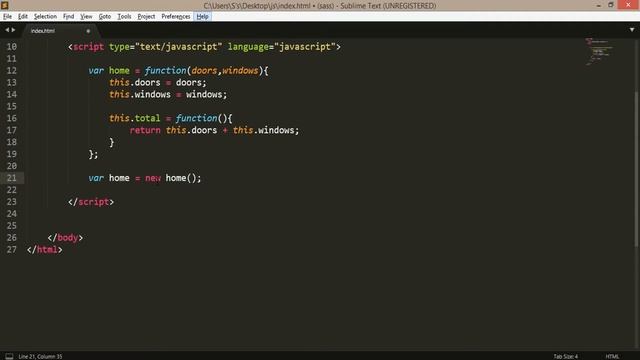640x360 pixels.
Task: Open the Tab Size: 4 selector
Action: point(565,356)
